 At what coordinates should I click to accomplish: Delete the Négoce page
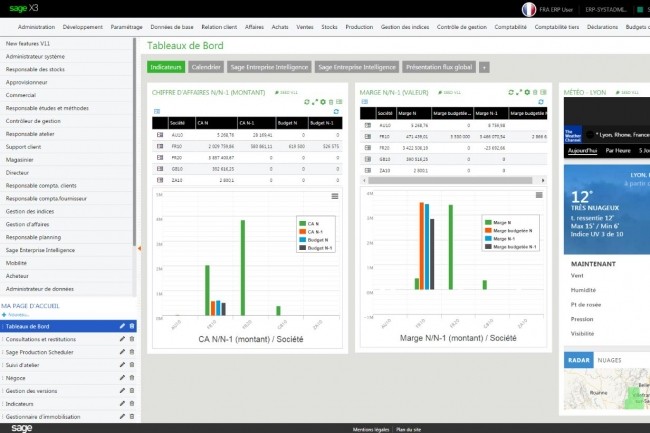[x=132, y=378]
